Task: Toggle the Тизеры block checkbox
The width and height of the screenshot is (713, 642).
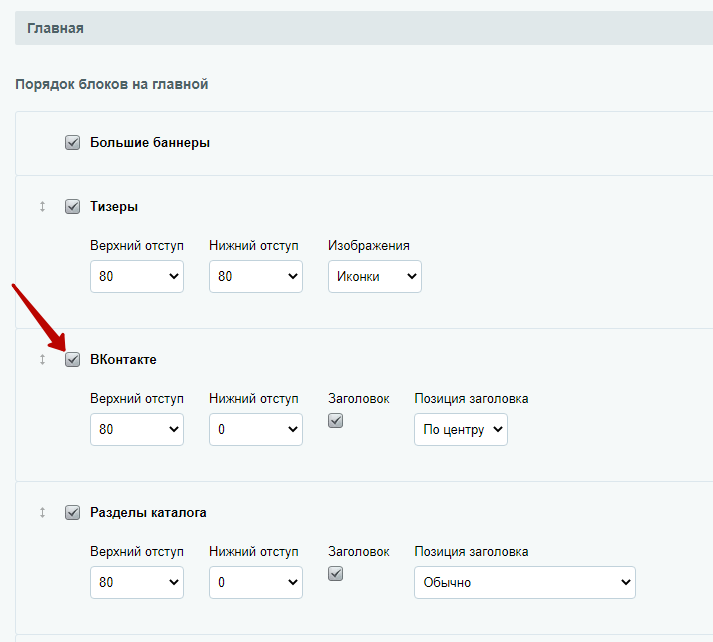Action: [72, 206]
